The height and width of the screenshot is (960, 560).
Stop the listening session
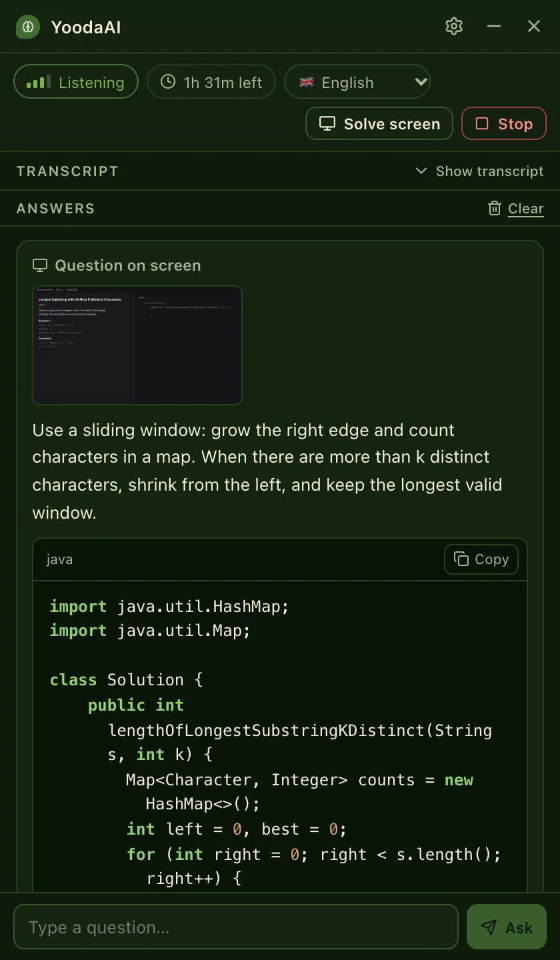(x=504, y=124)
